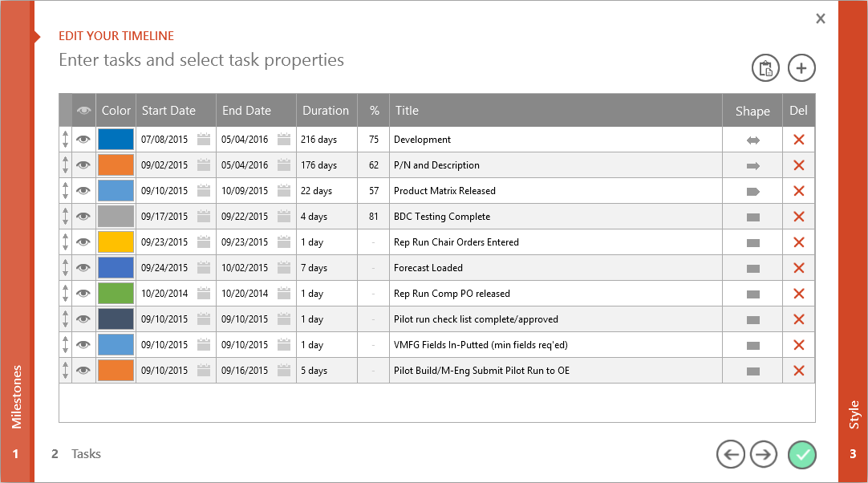Switch to the Milestones tab

(17, 397)
